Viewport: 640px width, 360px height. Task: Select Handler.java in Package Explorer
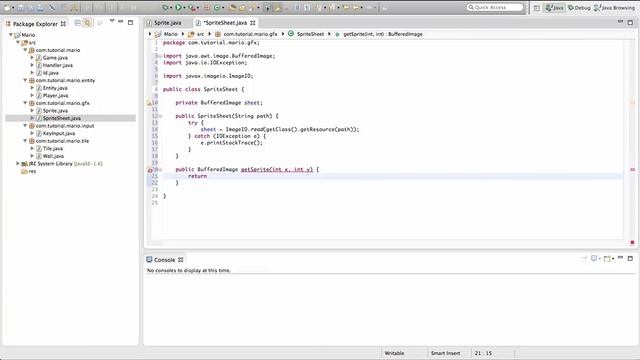(x=58, y=65)
